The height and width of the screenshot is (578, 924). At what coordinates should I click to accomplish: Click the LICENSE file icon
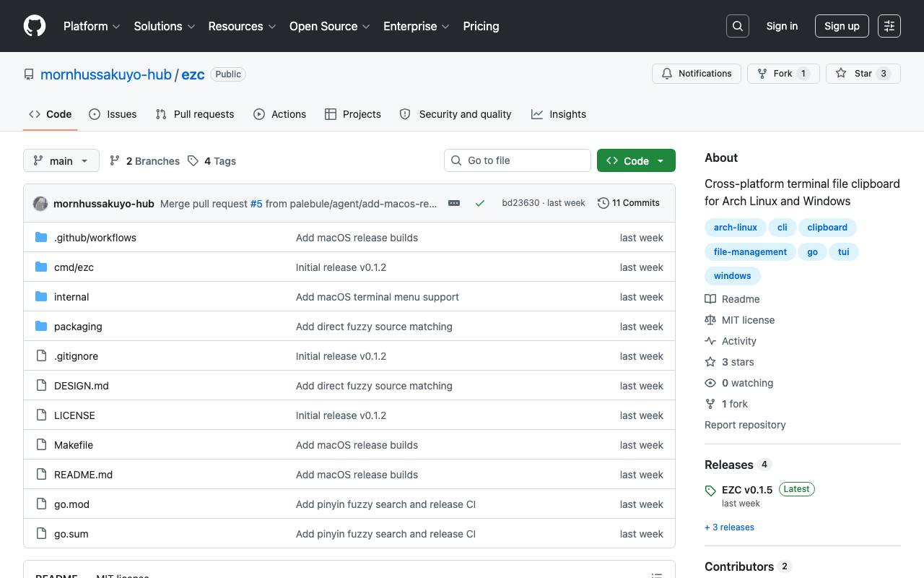41,415
